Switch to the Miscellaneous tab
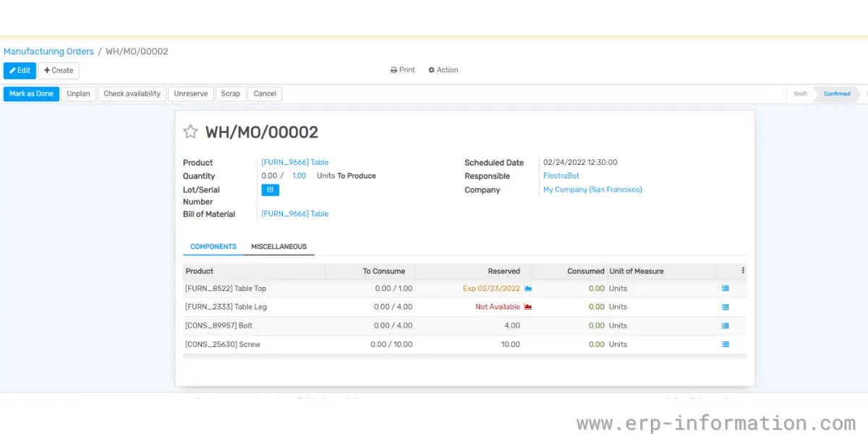Image resolution: width=868 pixels, height=434 pixels. (x=278, y=247)
